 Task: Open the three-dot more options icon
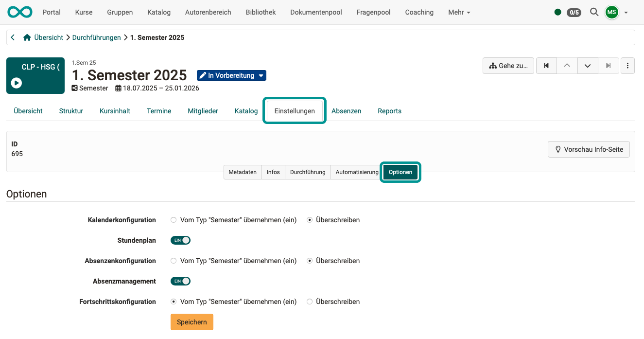(x=627, y=65)
